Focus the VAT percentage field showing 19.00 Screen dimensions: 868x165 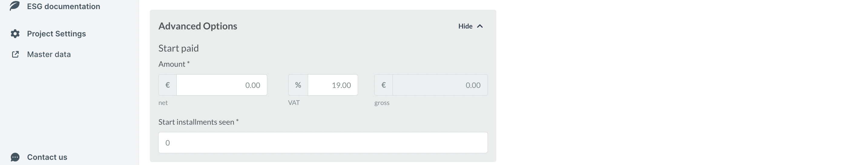pyautogui.click(x=333, y=85)
